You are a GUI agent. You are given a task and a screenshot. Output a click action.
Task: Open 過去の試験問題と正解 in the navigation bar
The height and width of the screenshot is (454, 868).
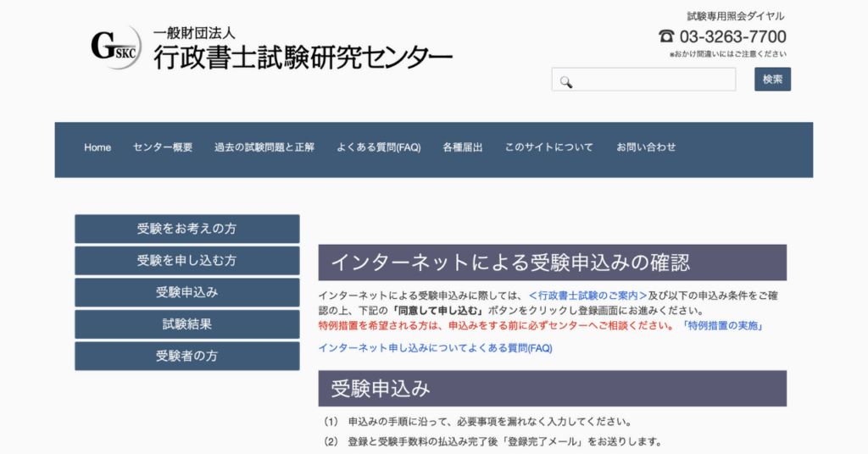(264, 147)
